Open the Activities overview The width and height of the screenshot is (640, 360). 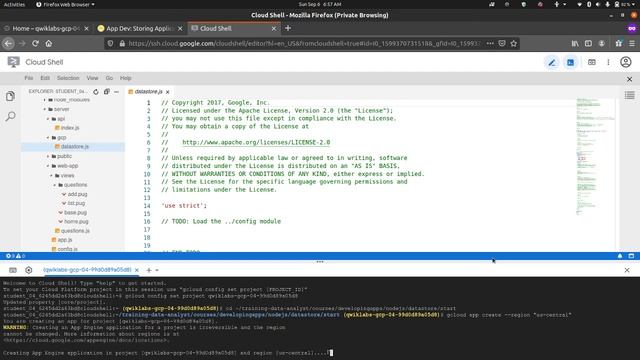[x=14, y=4]
